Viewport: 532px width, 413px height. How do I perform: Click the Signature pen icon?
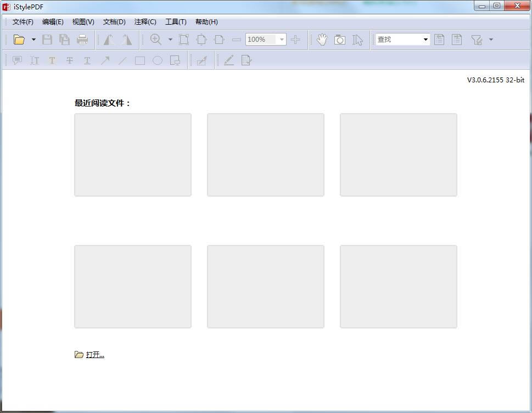click(229, 60)
